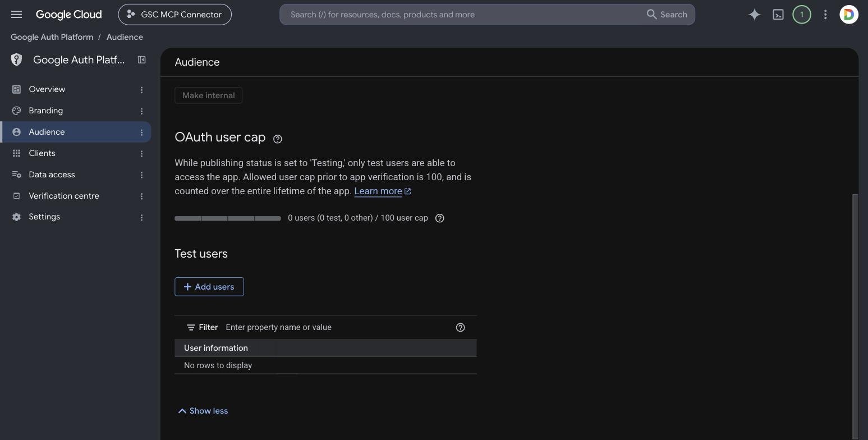Open the GSC MCP Connector project picker
This screenshot has height=440, width=868.
click(x=174, y=15)
